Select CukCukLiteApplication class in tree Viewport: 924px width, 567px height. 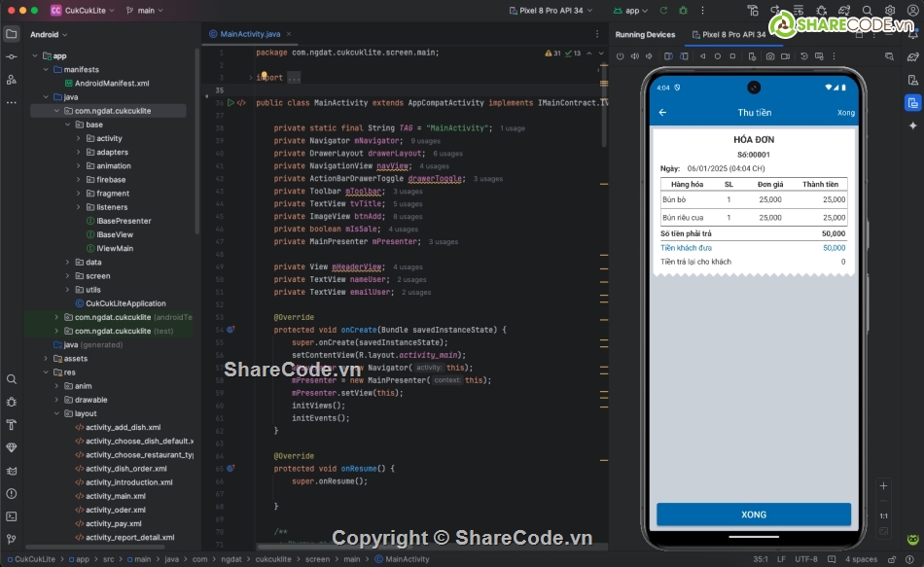click(x=125, y=303)
